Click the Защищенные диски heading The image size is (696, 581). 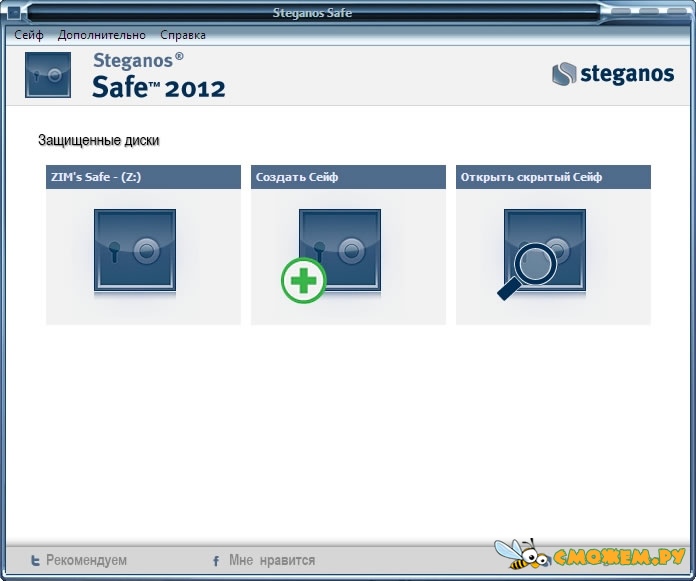pos(99,140)
